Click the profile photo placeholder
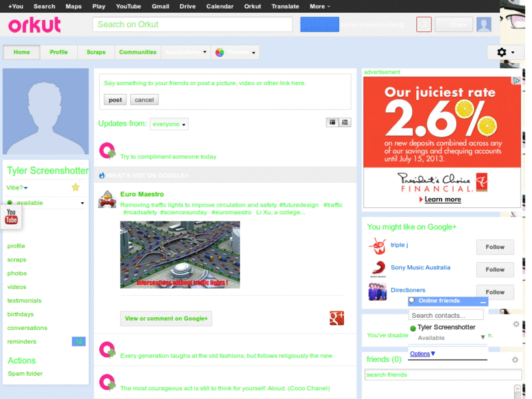The height and width of the screenshot is (399, 532). click(x=46, y=111)
